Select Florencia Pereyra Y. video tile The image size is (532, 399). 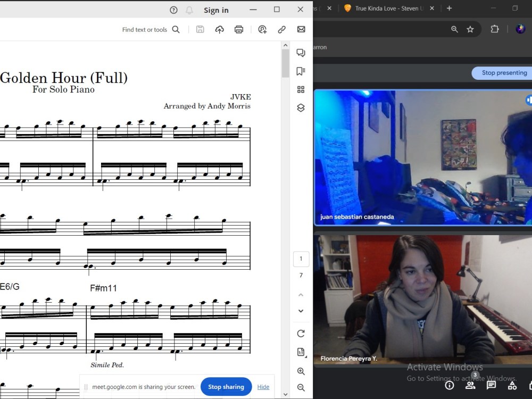click(x=423, y=299)
